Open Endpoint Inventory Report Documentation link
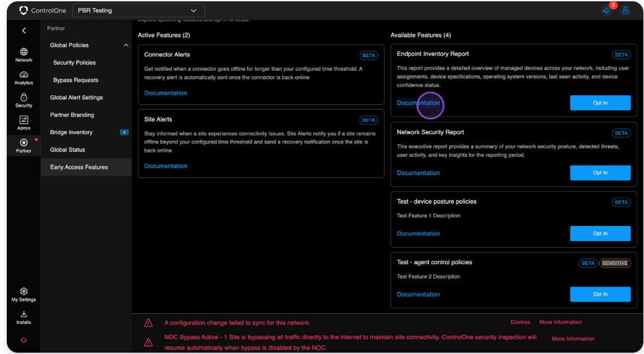Viewport: 644px width, 354px height. (x=418, y=103)
